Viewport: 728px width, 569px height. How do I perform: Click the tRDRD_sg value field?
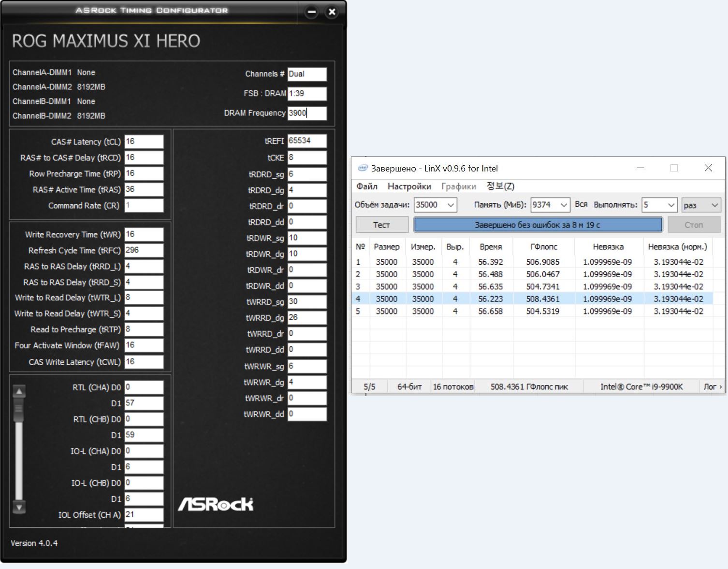click(307, 174)
